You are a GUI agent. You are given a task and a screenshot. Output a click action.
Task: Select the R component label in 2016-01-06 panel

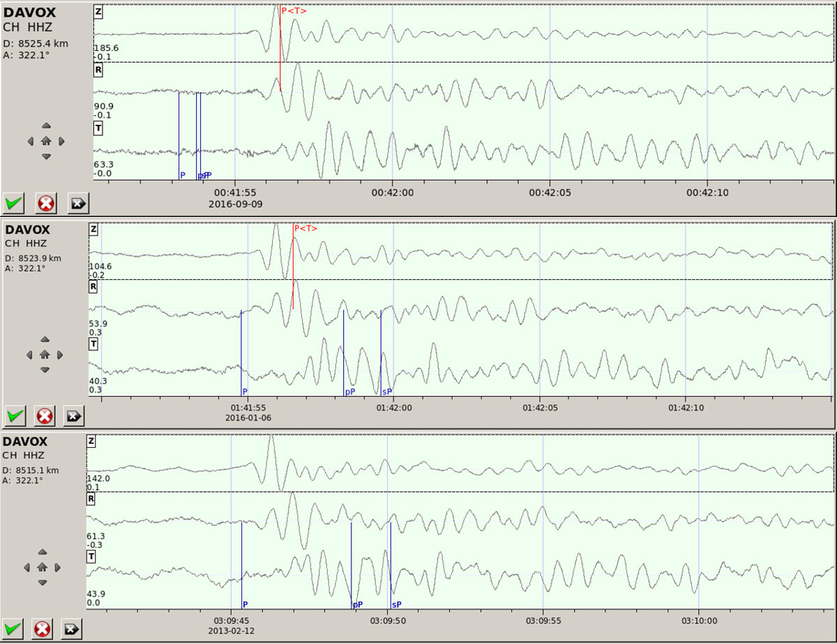click(93, 286)
